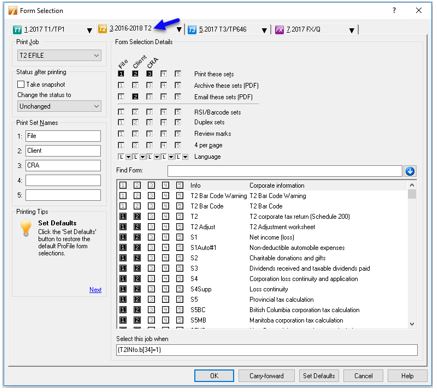Click the blue Find Form go arrow
437x392 pixels.
click(410, 171)
